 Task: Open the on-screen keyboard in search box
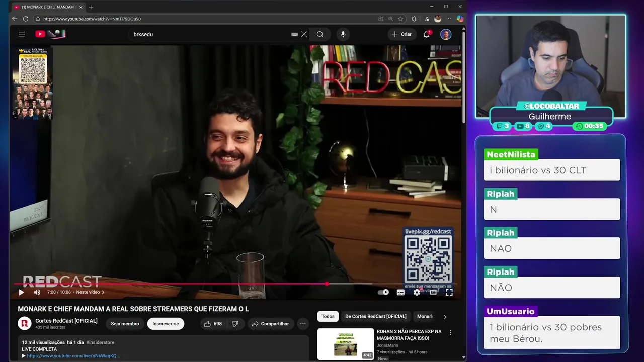point(294,34)
